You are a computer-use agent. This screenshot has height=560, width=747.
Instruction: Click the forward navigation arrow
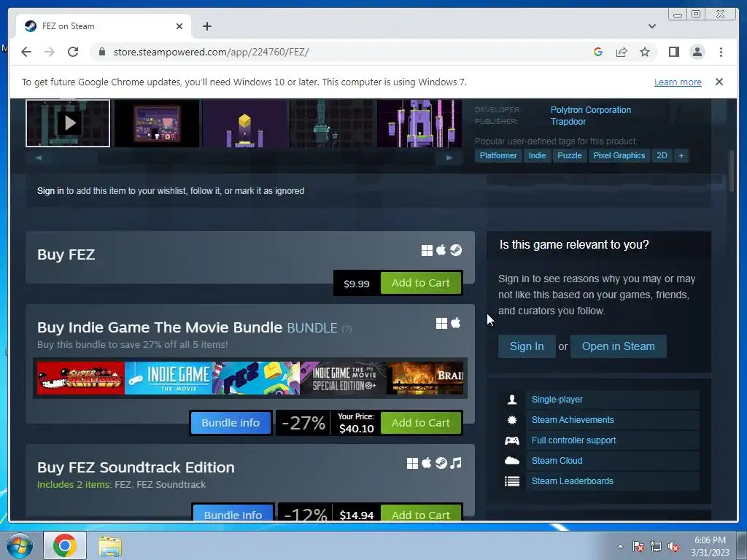click(x=50, y=52)
